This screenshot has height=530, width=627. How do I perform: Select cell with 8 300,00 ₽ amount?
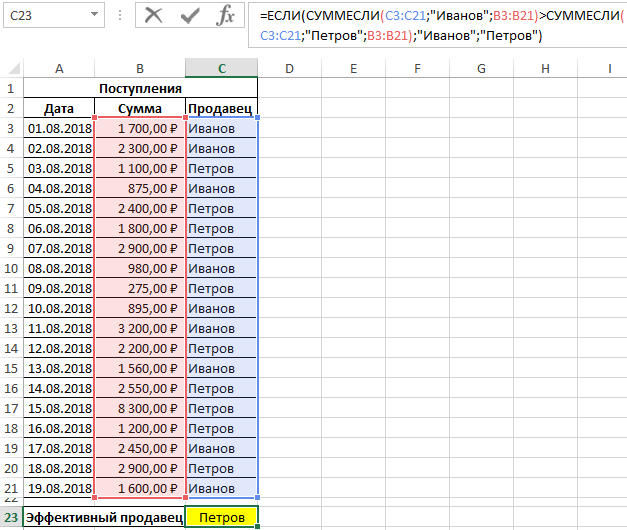tap(139, 408)
